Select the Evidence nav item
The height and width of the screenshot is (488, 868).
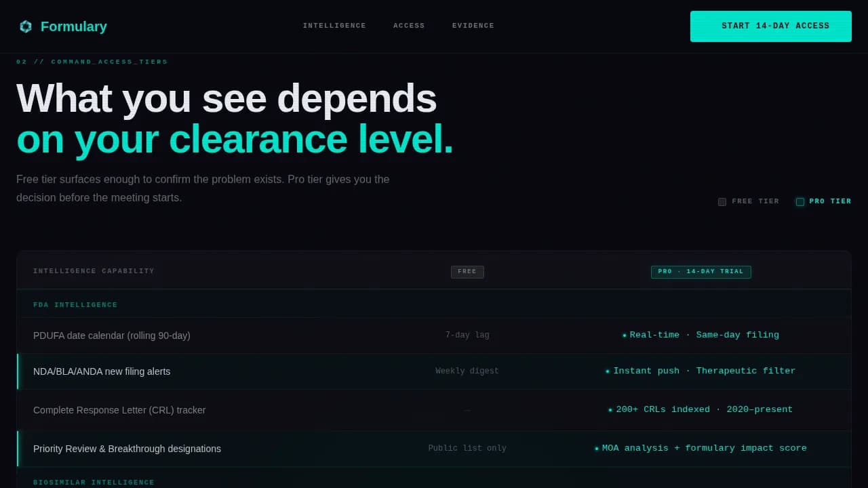coord(473,26)
